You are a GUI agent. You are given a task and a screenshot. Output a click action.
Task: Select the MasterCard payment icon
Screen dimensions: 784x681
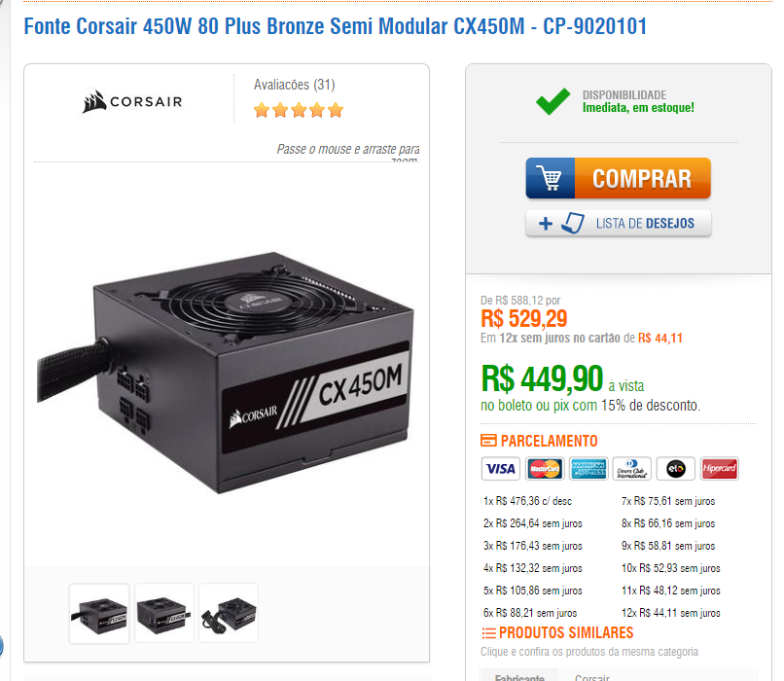(545, 469)
